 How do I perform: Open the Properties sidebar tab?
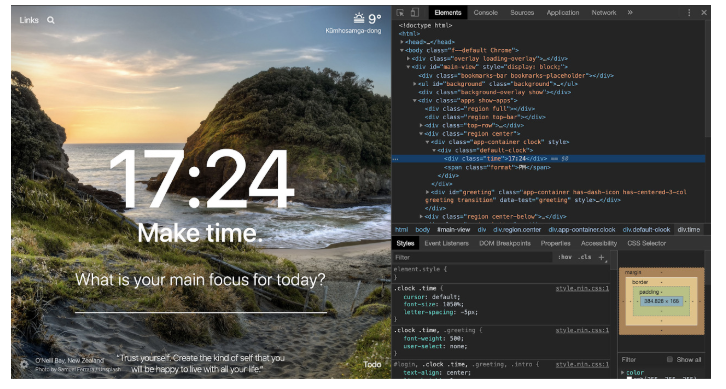555,243
